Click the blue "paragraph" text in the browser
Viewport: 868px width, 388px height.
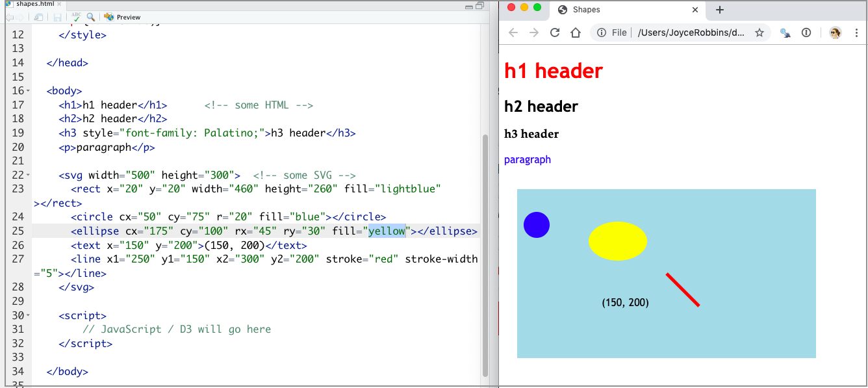pyautogui.click(x=528, y=160)
